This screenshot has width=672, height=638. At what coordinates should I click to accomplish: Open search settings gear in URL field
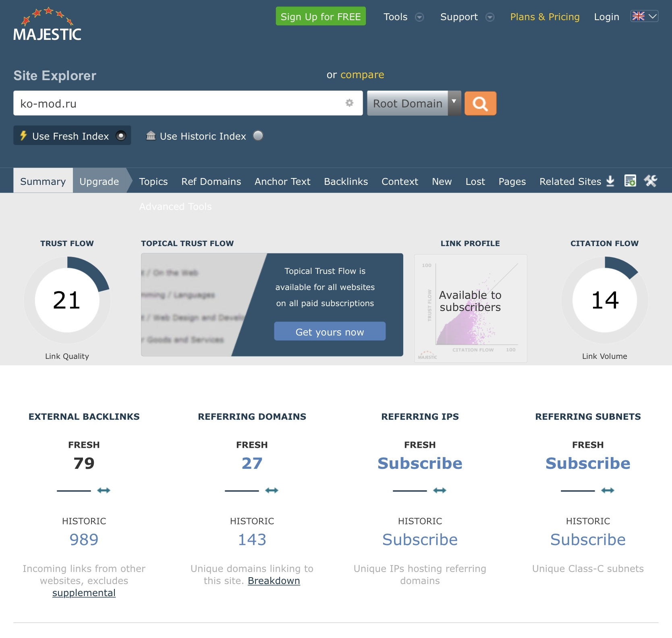pyautogui.click(x=349, y=103)
